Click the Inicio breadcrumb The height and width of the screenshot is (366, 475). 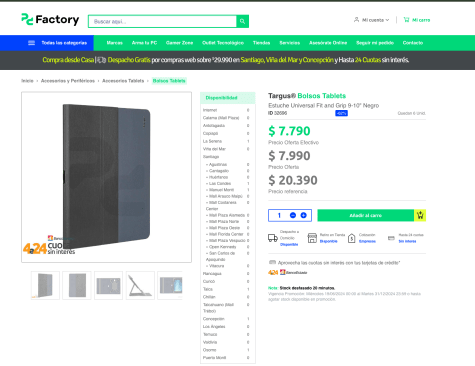click(x=27, y=81)
